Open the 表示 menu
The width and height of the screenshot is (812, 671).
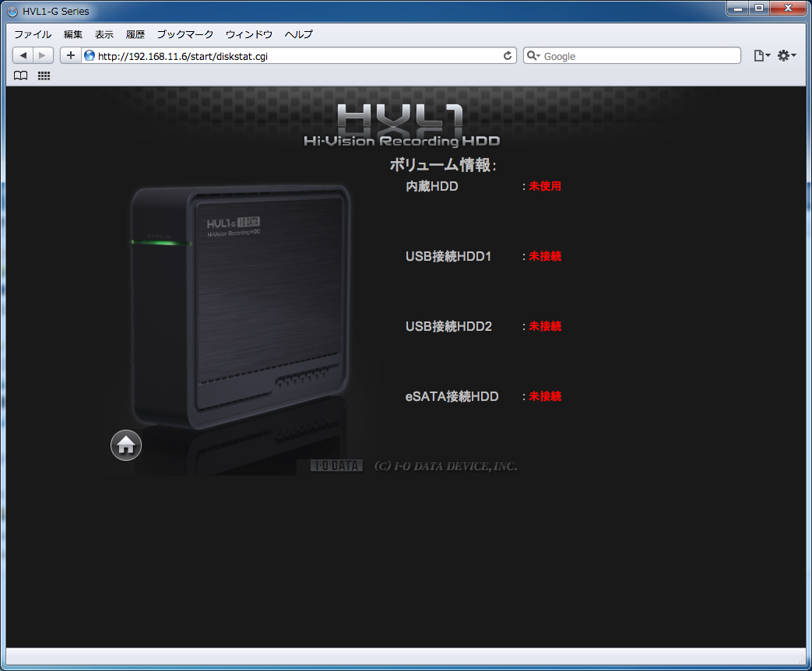point(104,34)
